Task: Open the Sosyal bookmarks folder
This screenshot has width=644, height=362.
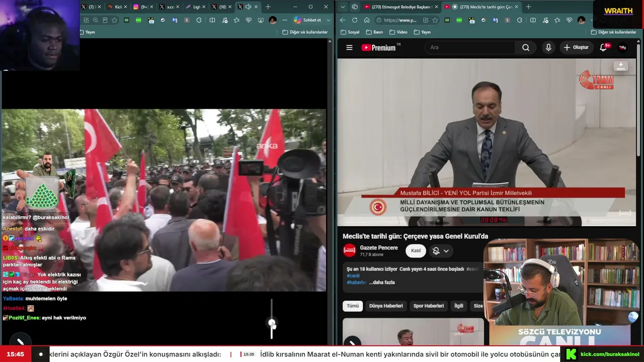Action: (350, 32)
